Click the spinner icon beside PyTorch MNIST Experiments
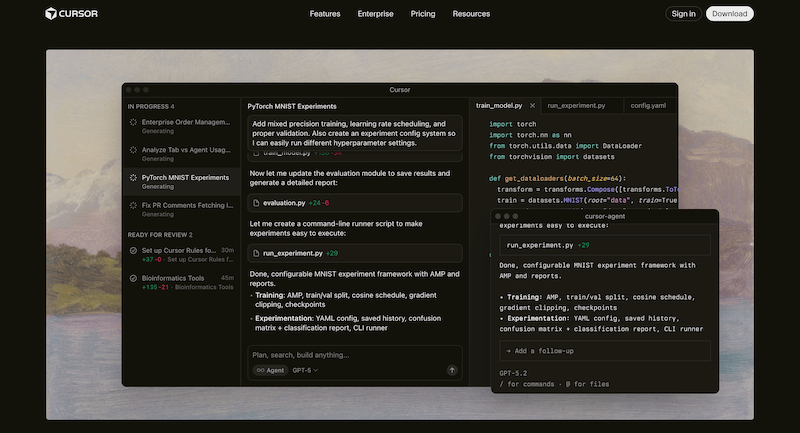The image size is (800, 433). click(133, 178)
